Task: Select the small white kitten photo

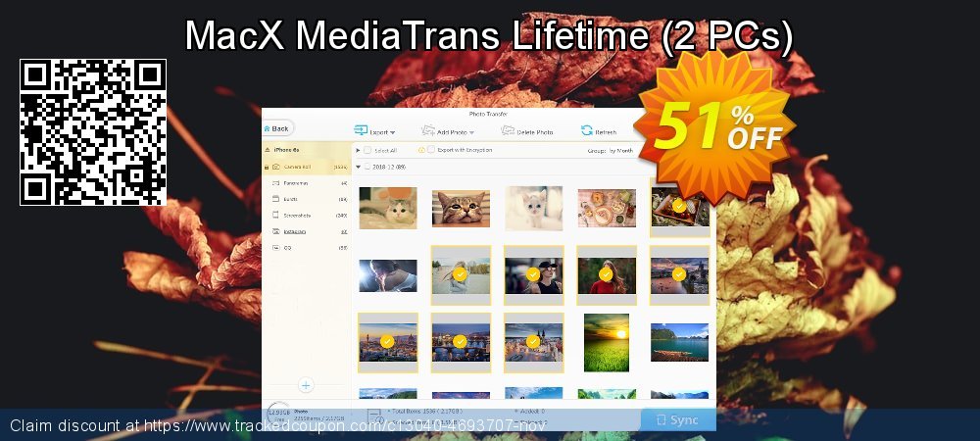Action: coord(533,208)
